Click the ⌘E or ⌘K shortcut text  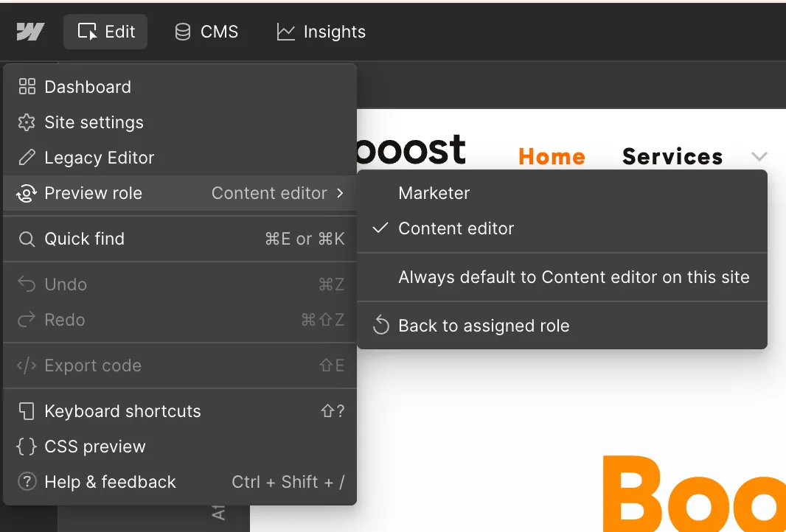point(305,239)
